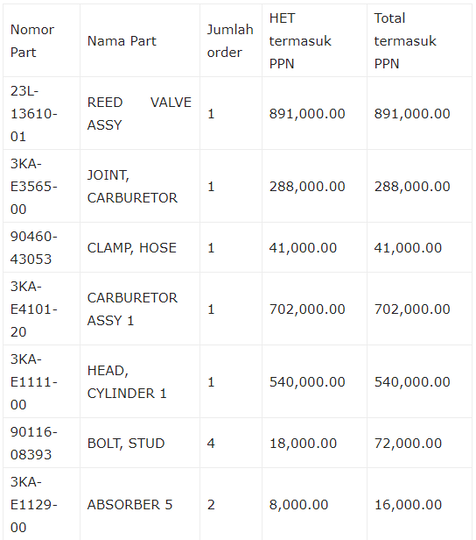Click the 891,000.00 total cell
The width and height of the screenshot is (476, 540).
pos(412,114)
